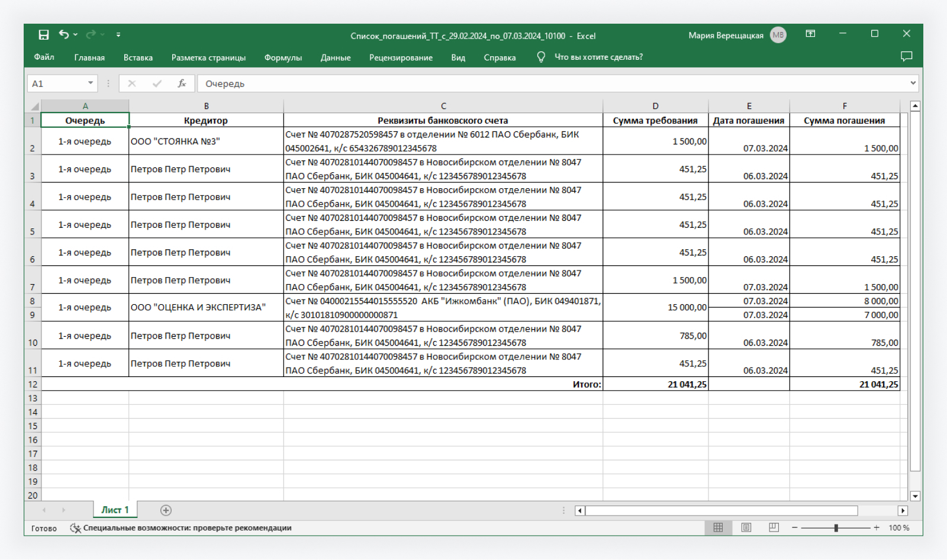Click the Мария Верещацкая account name
This screenshot has height=560, width=947.
[726, 36]
